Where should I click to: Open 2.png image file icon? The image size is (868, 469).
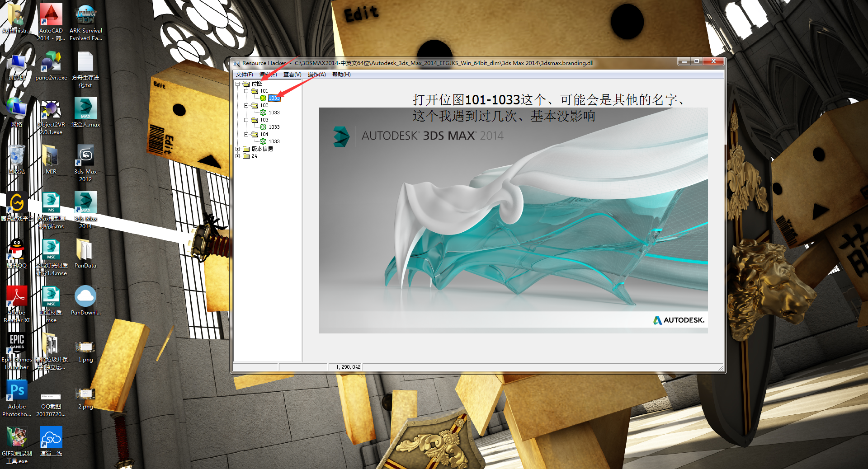[85, 398]
